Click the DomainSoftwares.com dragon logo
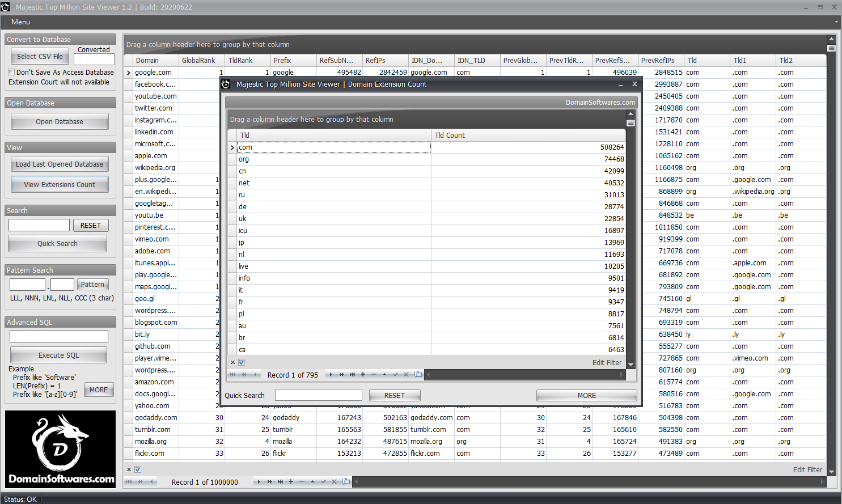Viewport: 842px width, 504px height. click(x=60, y=449)
